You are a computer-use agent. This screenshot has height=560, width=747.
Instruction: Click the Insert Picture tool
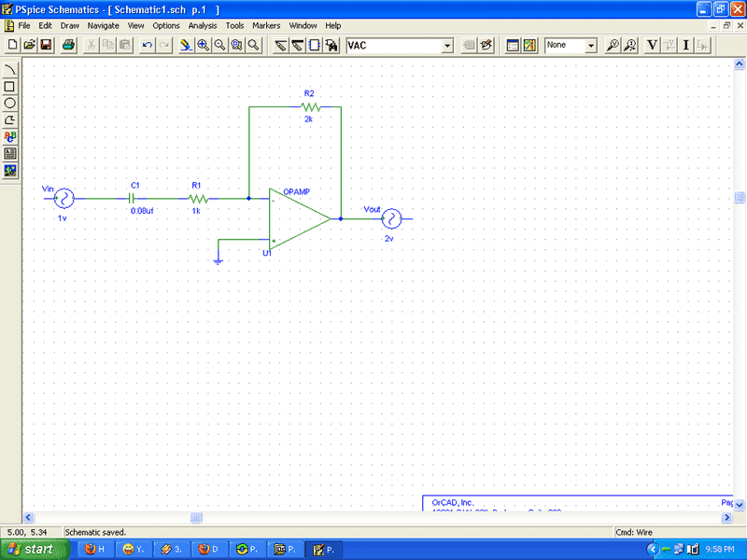click(10, 170)
